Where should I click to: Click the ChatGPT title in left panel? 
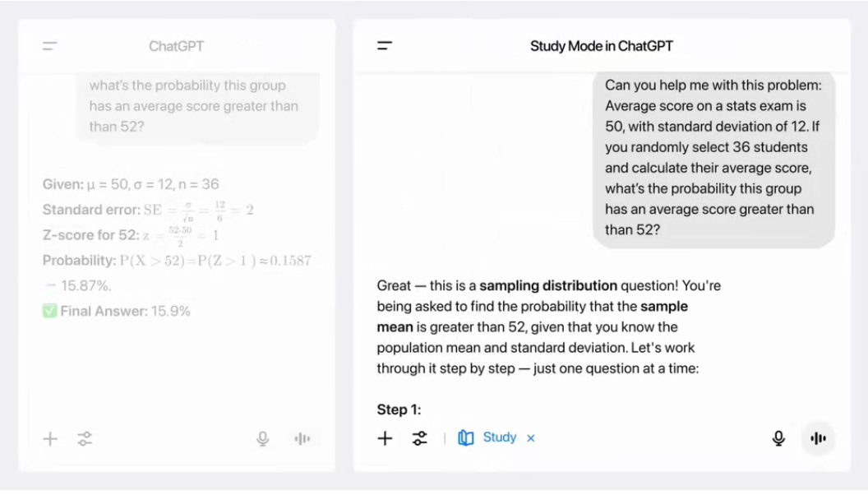[x=176, y=46]
